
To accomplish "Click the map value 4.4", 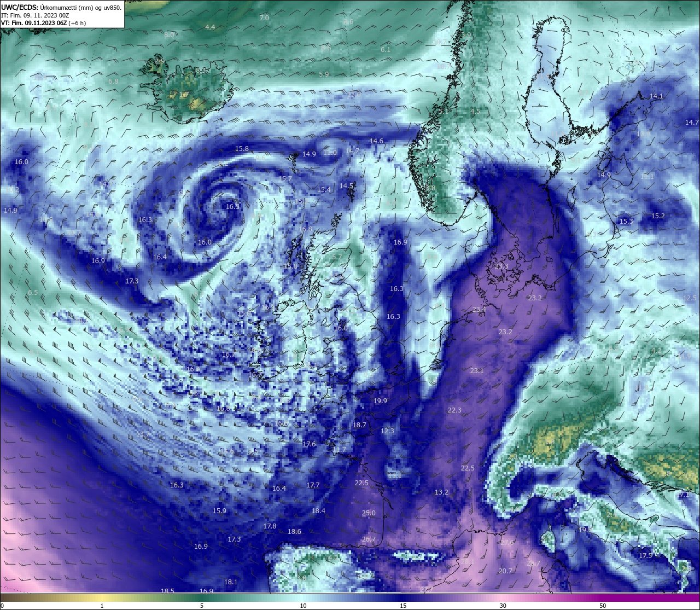I will [x=210, y=27].
